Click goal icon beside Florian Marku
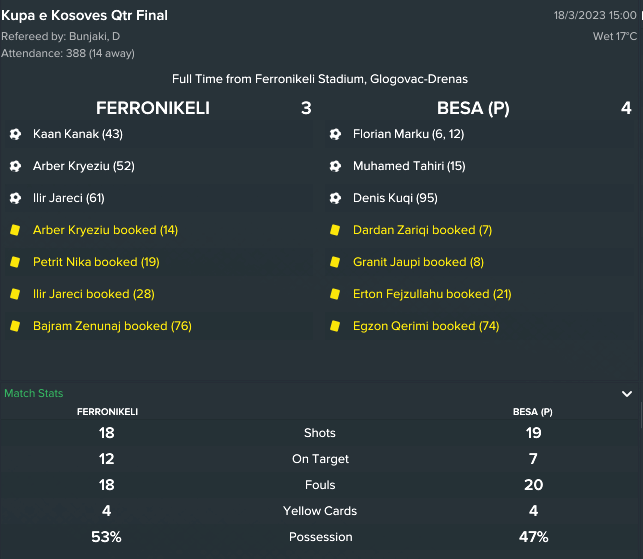 tap(335, 134)
